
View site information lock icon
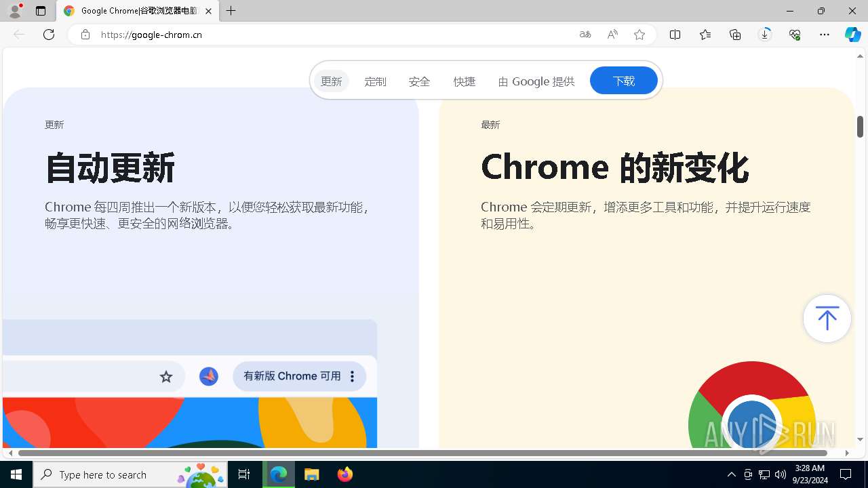(x=85, y=35)
